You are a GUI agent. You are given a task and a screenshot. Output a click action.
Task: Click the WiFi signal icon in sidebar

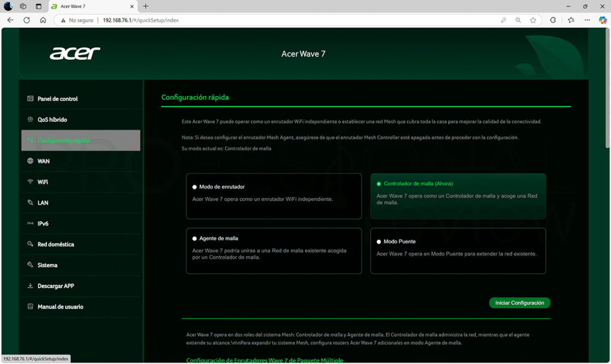30,181
